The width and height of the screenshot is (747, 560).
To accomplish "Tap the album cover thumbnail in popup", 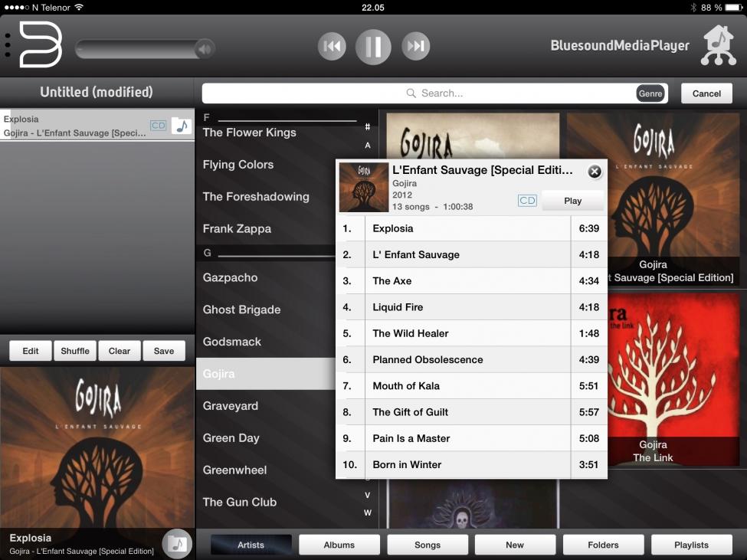I will pyautogui.click(x=363, y=187).
